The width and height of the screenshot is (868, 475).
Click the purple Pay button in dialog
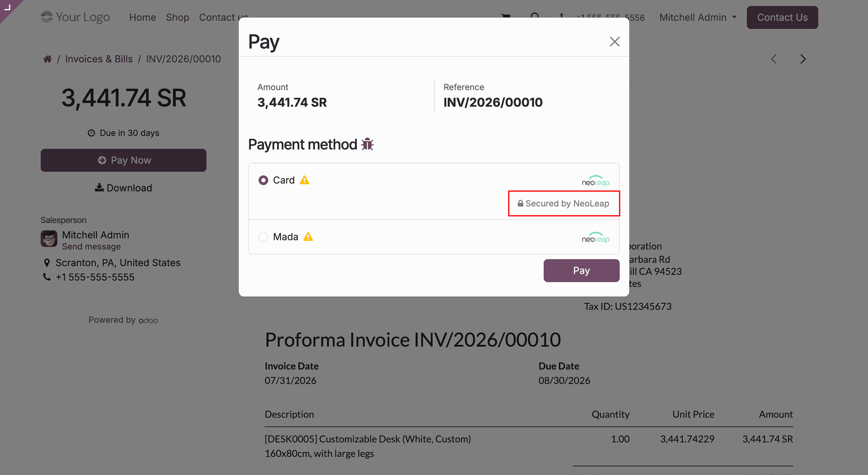pyautogui.click(x=581, y=271)
